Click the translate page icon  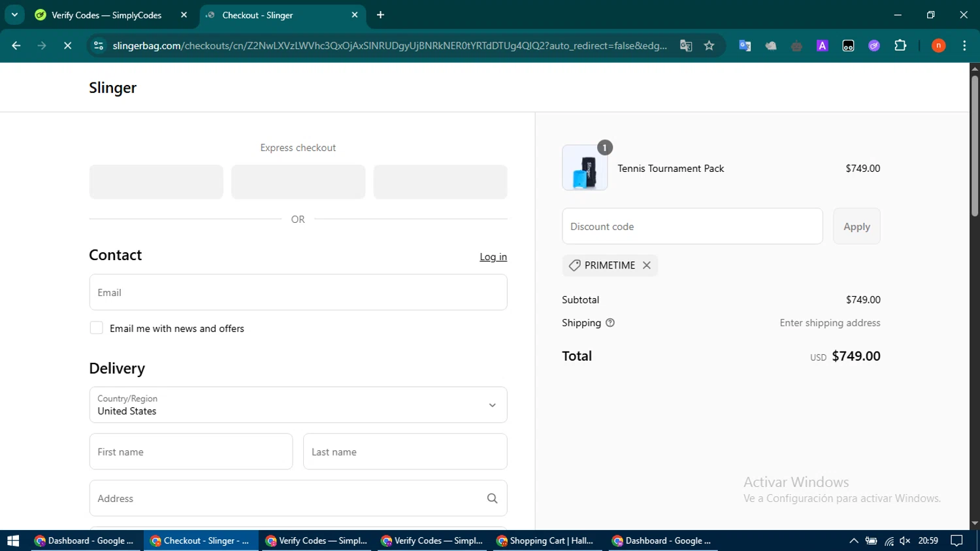(686, 46)
